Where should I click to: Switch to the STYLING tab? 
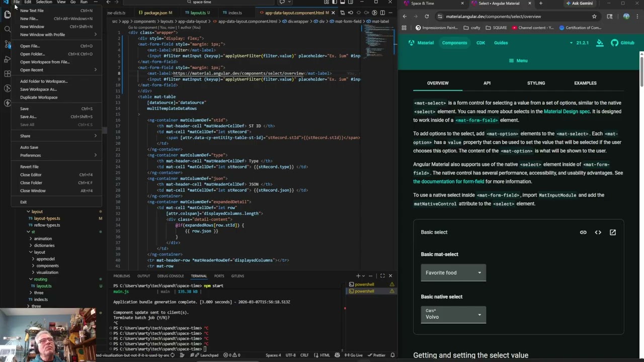[536, 83]
